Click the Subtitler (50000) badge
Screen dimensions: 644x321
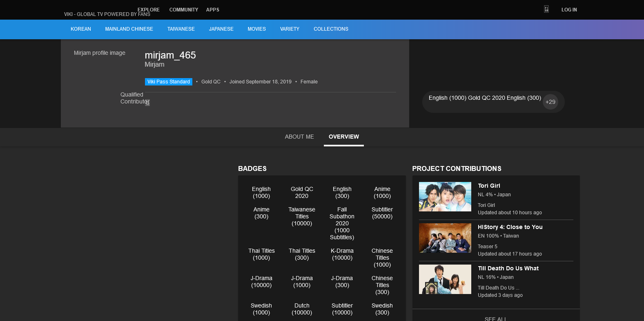pos(382,213)
